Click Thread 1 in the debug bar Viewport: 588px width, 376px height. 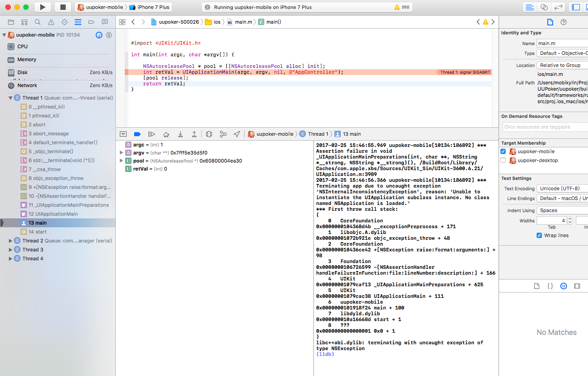313,134
